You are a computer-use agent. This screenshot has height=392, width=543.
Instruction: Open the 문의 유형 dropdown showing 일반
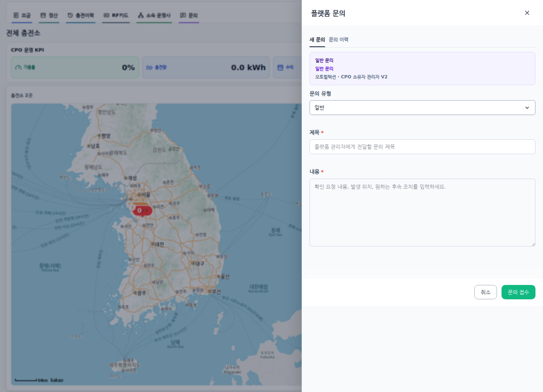[422, 108]
